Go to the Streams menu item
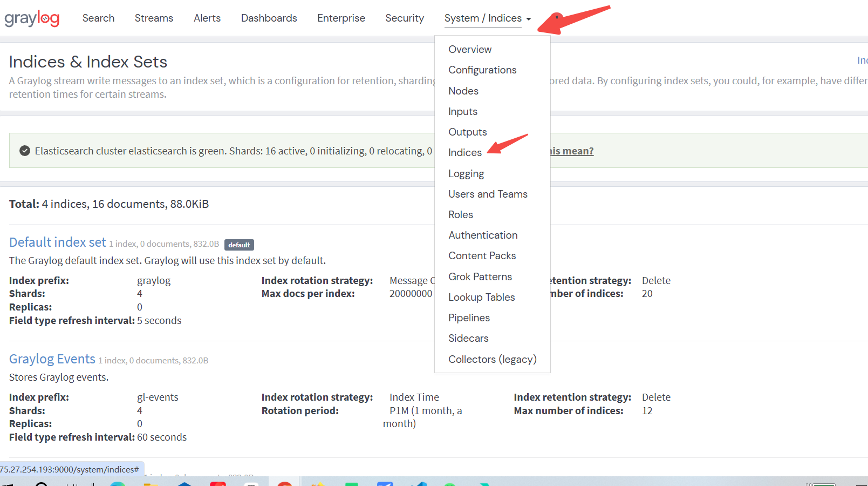Viewport: 868px width, 486px height. click(x=154, y=18)
